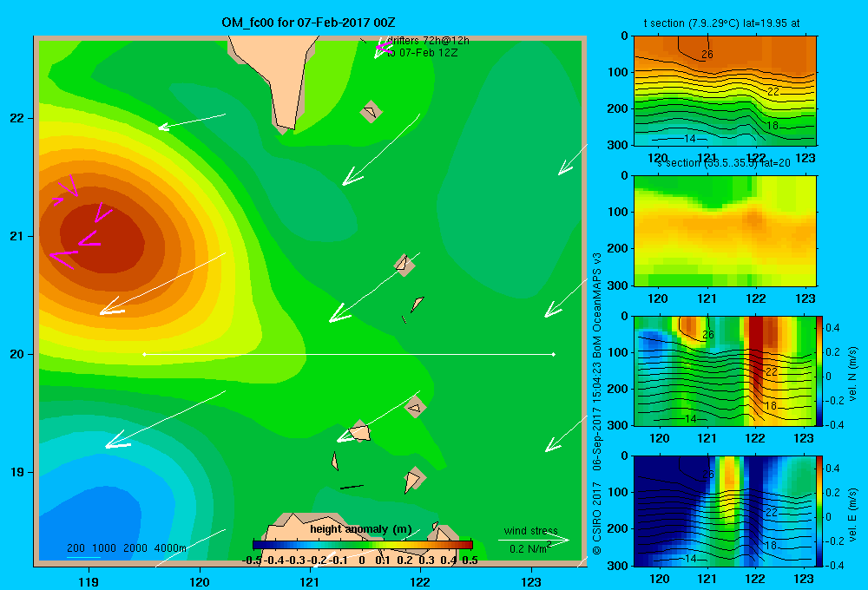Click the -0.5 tick on height anomaly scale
Image resolution: width=868 pixels, height=590 pixels.
[253, 560]
